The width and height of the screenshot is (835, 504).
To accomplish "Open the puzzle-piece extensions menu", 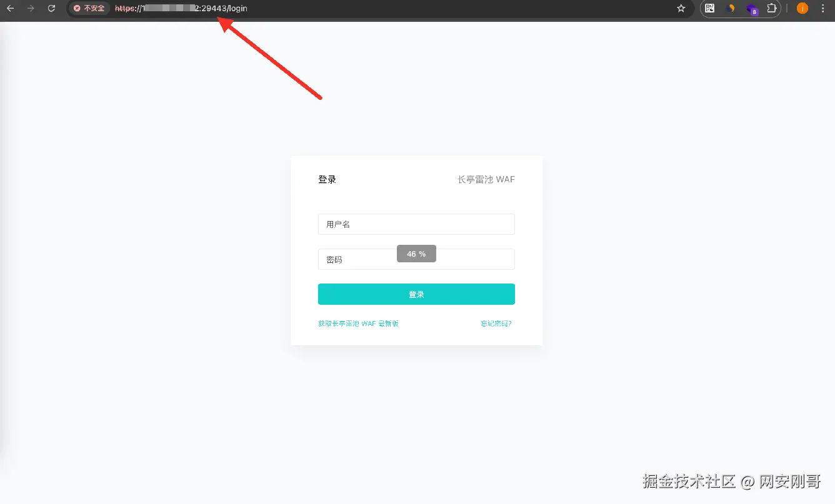I will click(x=772, y=9).
